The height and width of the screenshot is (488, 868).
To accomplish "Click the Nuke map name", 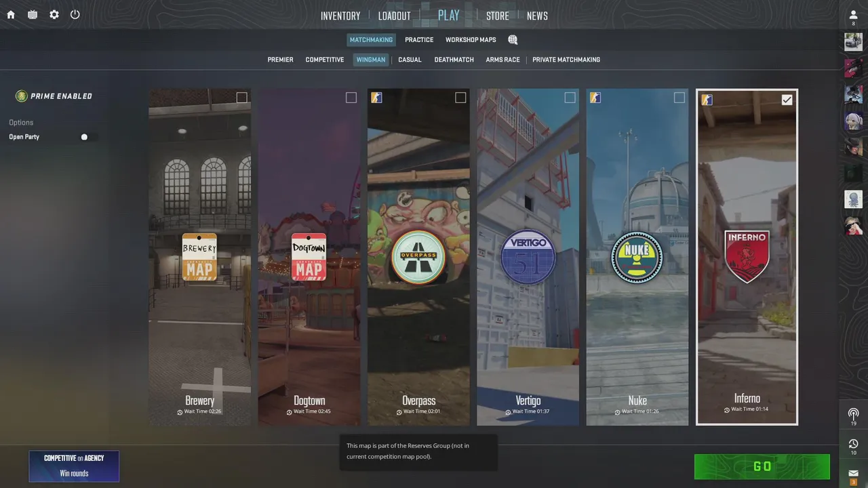I will click(x=637, y=401).
